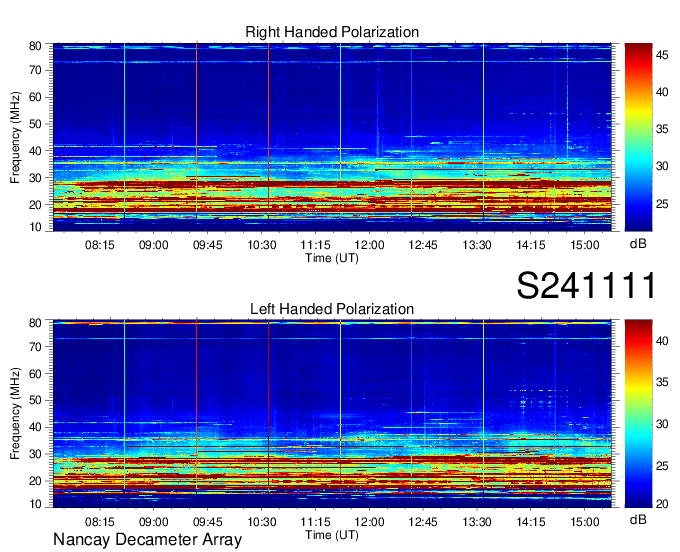This screenshot has width=680, height=552.
Task: Click the 'Right Handed Polarization' plot title
Action: [x=332, y=32]
